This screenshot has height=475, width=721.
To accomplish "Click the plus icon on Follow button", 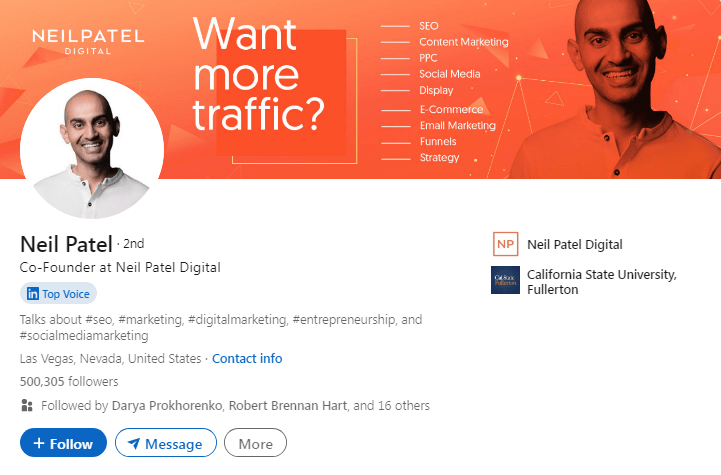I will [38, 443].
